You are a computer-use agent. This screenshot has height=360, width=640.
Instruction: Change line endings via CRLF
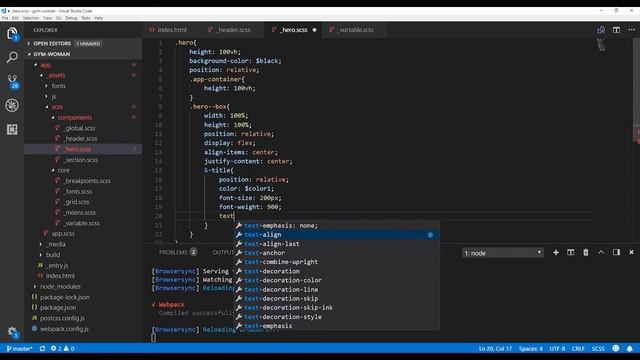click(x=578, y=349)
